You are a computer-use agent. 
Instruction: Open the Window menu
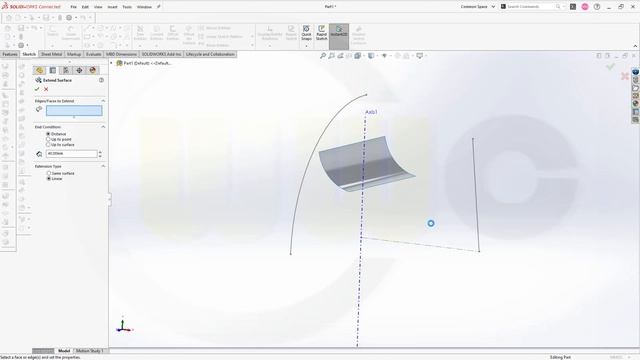tap(144, 7)
